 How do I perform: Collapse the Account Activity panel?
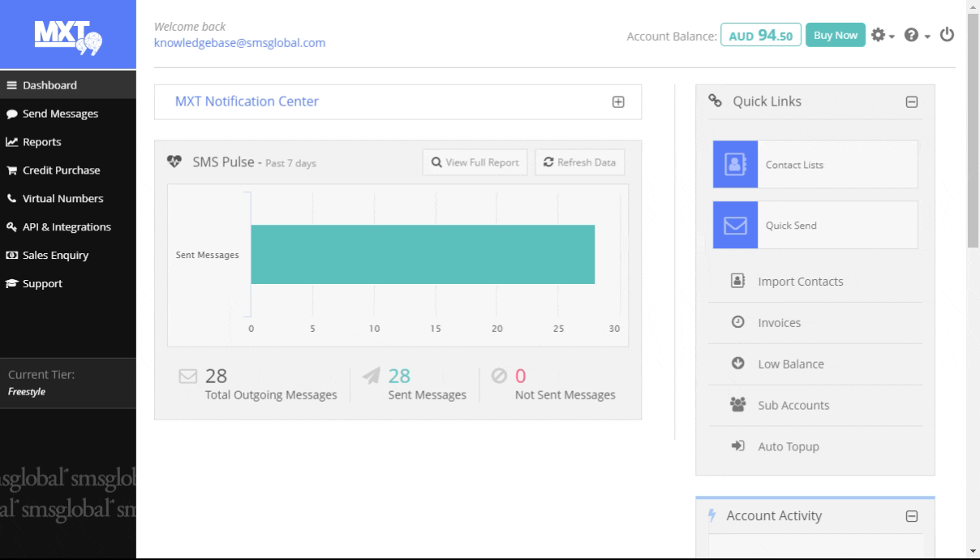(x=911, y=516)
